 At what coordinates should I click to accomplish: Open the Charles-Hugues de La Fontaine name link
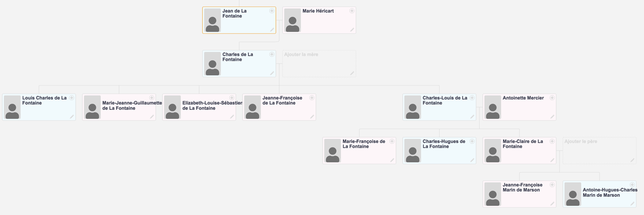coord(444,144)
